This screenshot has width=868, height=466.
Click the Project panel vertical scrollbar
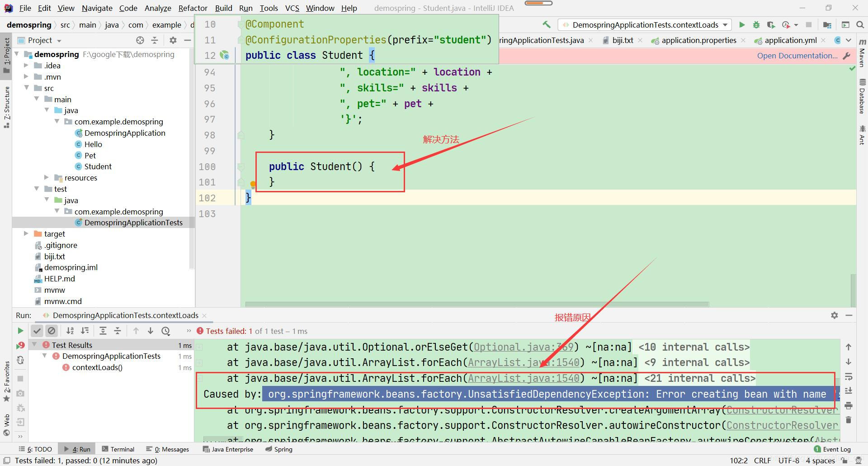coord(192,158)
